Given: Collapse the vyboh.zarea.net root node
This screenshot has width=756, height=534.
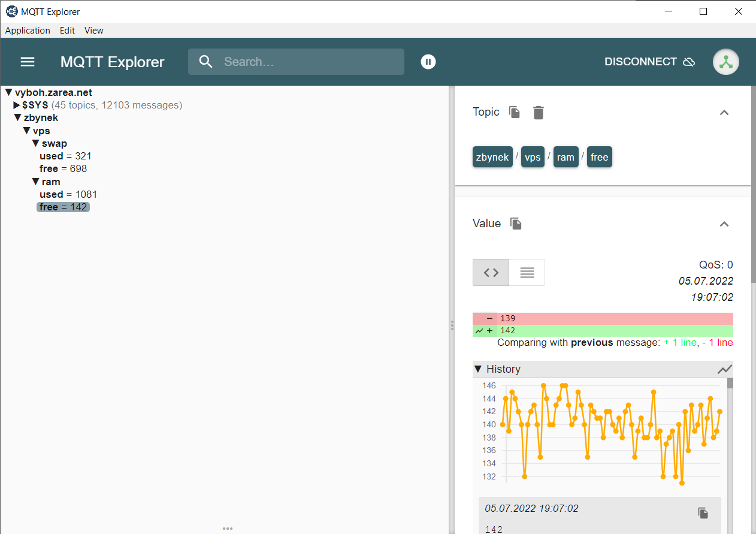Looking at the screenshot, I should [x=9, y=92].
